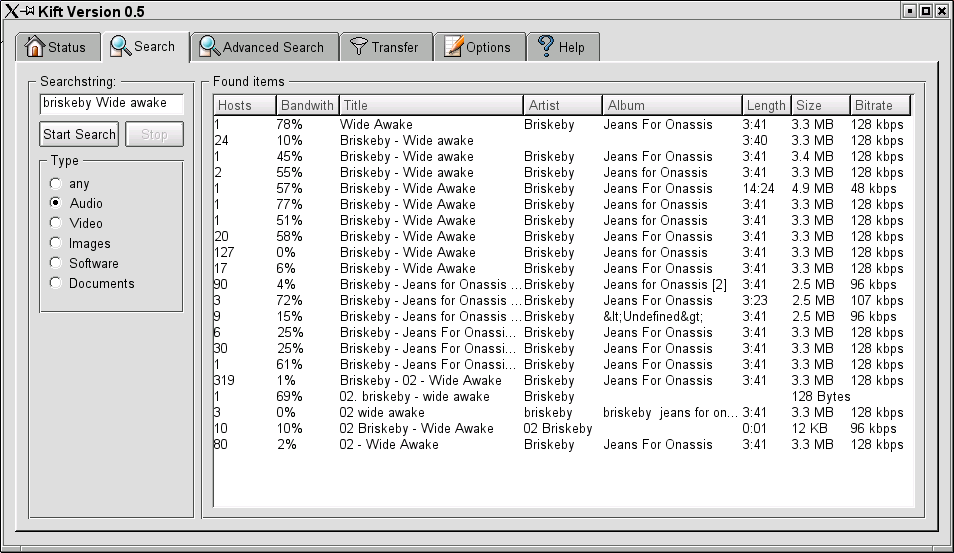Click the funnel icon on Transfer tab
Viewport: 954px width, 553px height.
point(358,47)
